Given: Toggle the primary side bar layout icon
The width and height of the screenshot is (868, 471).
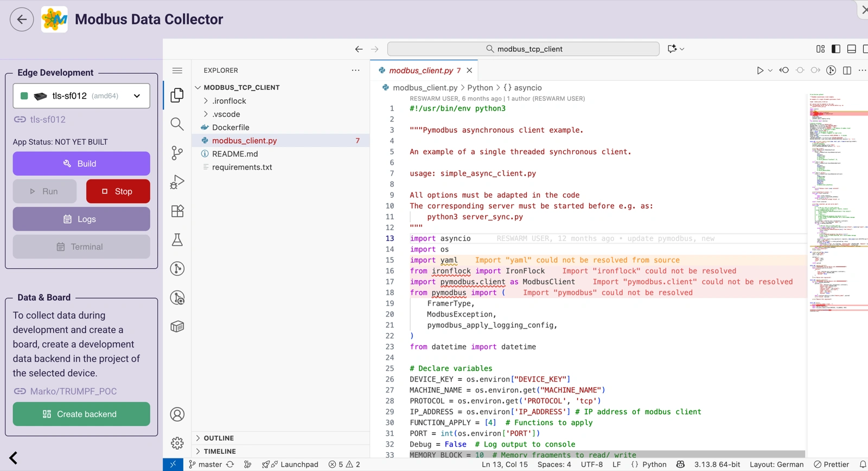Looking at the screenshot, I should (836, 49).
